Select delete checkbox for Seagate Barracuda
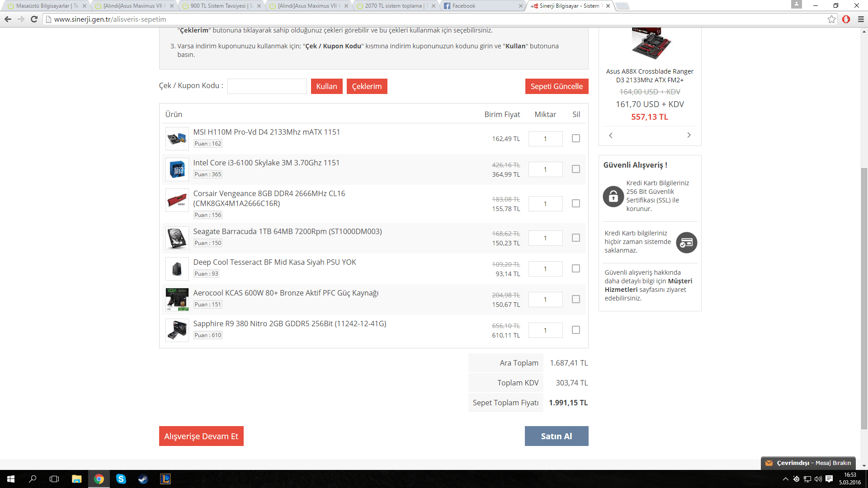 [576, 238]
